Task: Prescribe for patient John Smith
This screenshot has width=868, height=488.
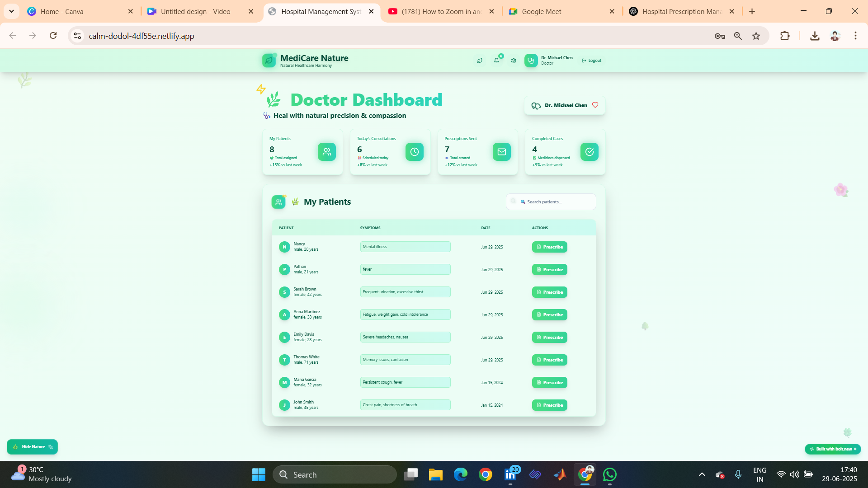Action: [549, 405]
